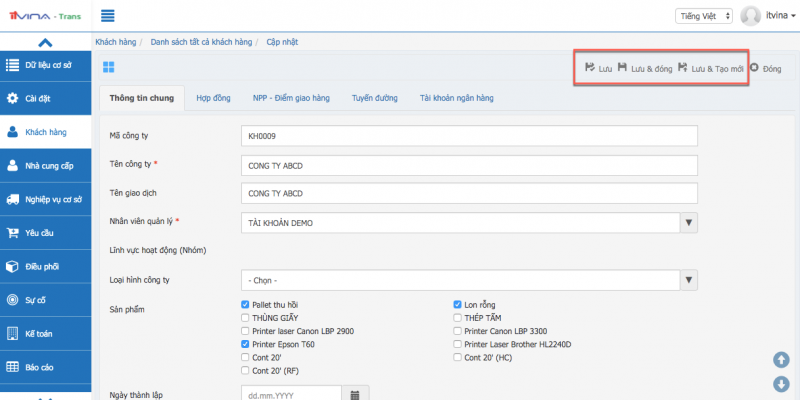Click the scroll-down arrow circle icon
The image size is (800, 400).
pos(781,384)
